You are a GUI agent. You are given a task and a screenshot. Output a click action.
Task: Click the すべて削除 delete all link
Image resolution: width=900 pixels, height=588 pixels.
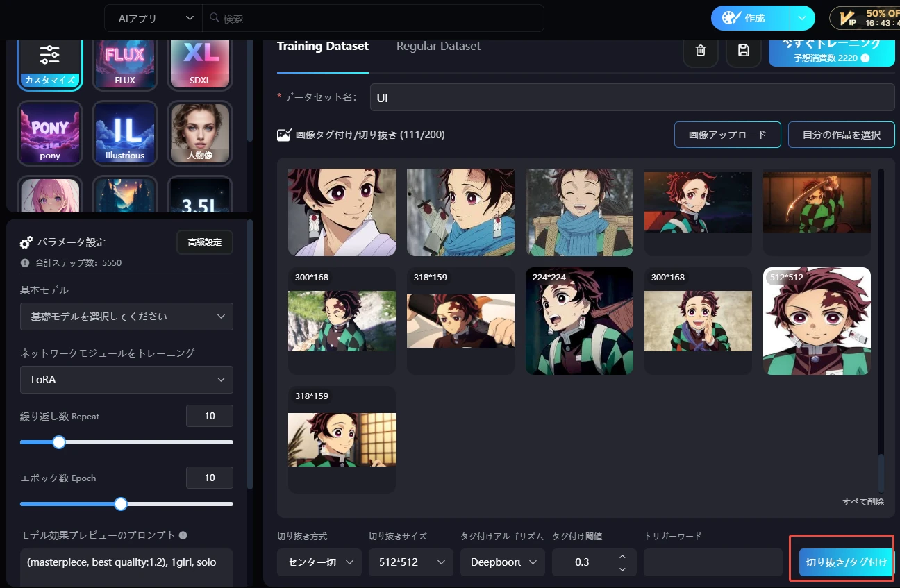coord(863,501)
